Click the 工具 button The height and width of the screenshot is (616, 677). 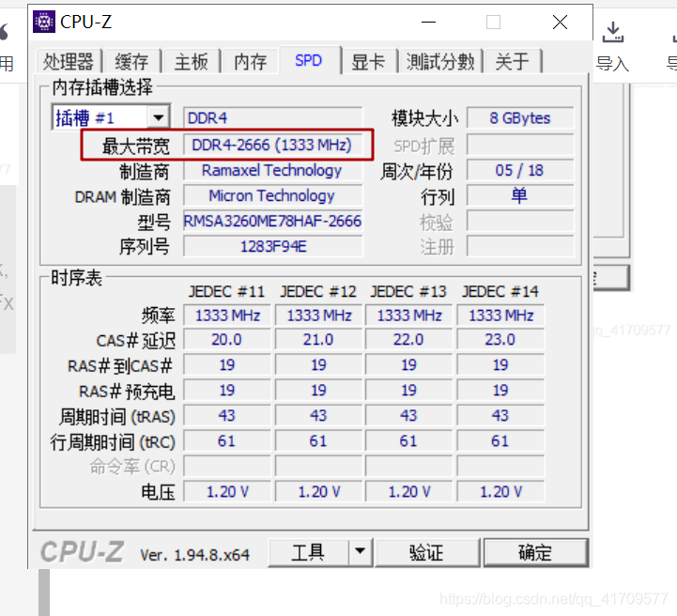[x=308, y=552]
